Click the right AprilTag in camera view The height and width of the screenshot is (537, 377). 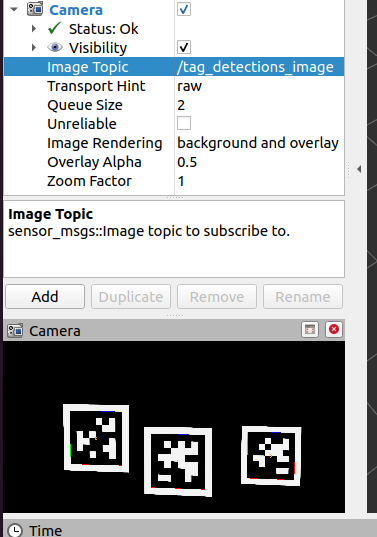click(x=271, y=455)
